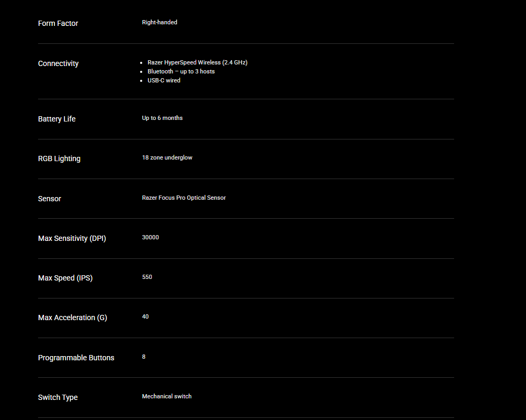Image resolution: width=526 pixels, height=420 pixels.
Task: Click the Max Acceleration (G) label
Action: (72, 318)
